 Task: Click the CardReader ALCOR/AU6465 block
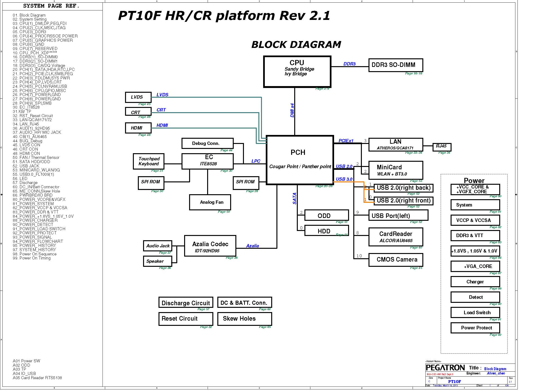(x=396, y=237)
